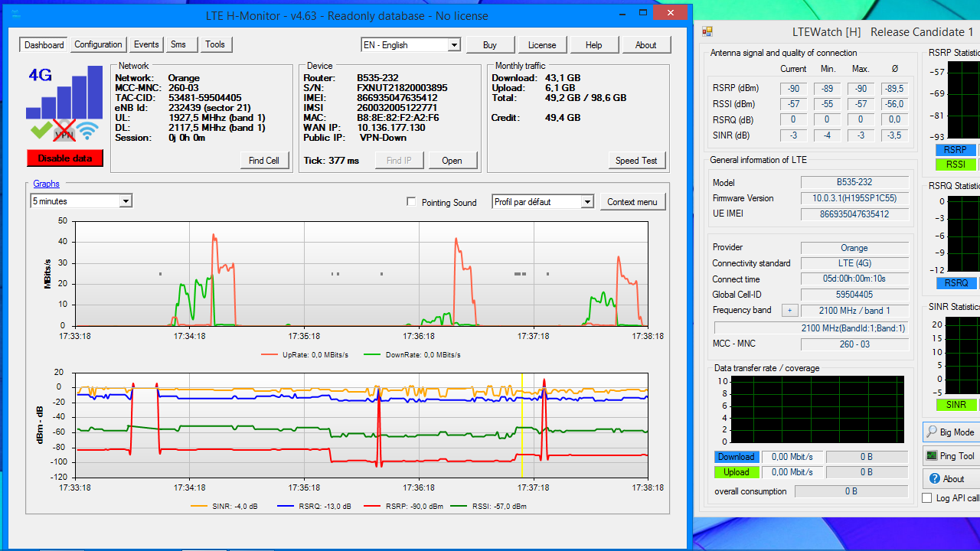The height and width of the screenshot is (551, 980).
Task: Expand frequency band details with the plus button
Action: [x=789, y=311]
